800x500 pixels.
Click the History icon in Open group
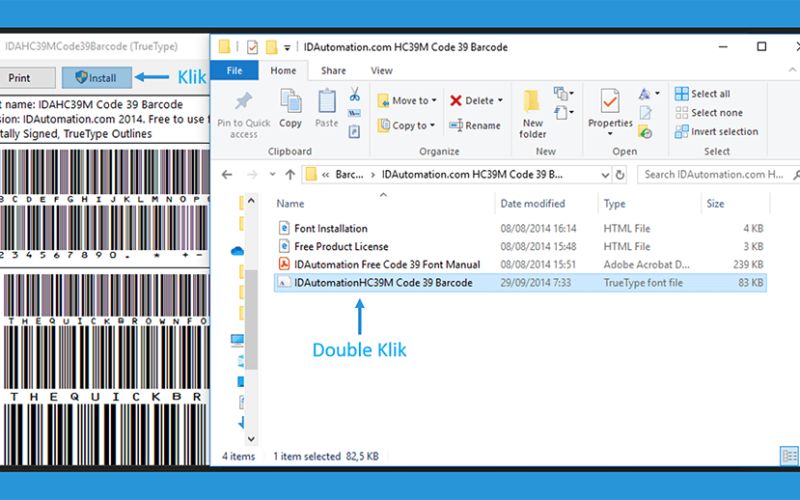point(645,132)
